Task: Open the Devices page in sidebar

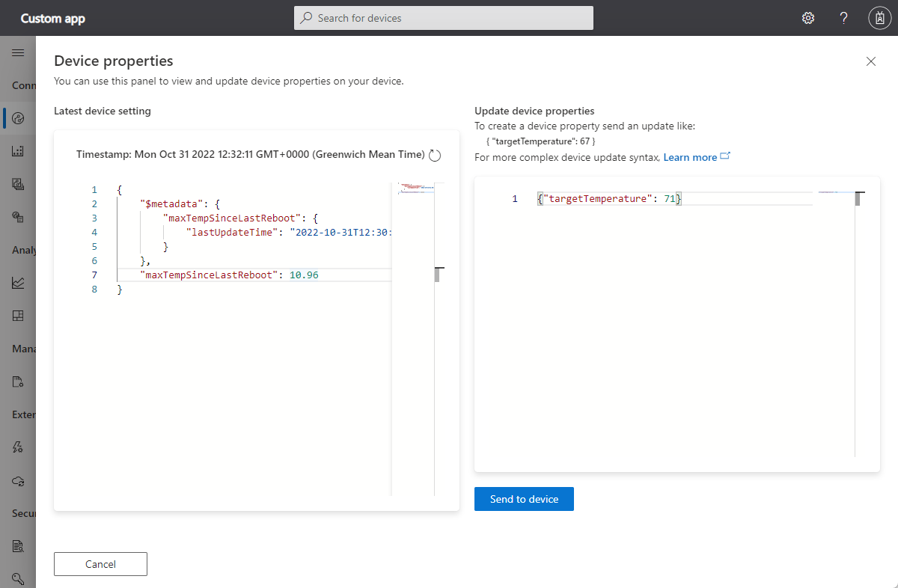Action: tap(18, 118)
